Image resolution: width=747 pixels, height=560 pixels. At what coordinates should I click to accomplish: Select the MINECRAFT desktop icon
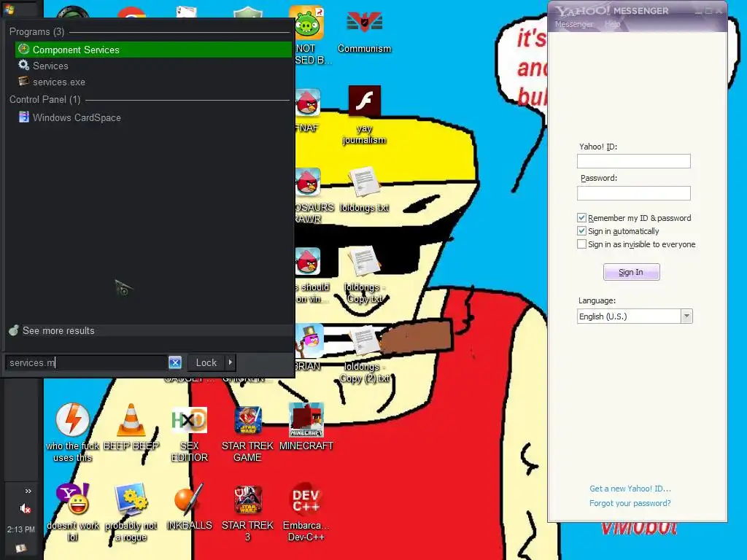tap(306, 427)
